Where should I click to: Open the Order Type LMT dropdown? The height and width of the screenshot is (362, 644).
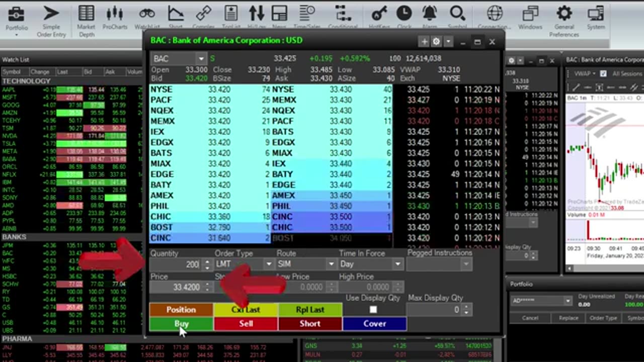[269, 264]
